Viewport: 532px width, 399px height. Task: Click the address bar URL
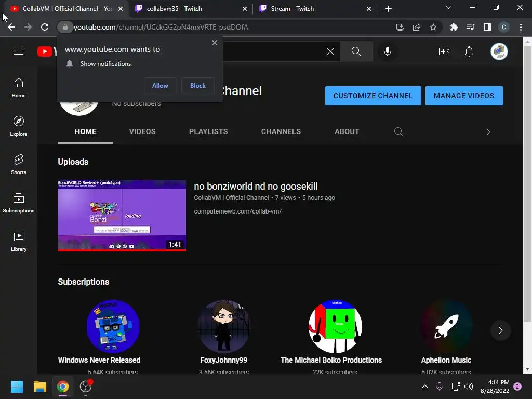pos(161,27)
